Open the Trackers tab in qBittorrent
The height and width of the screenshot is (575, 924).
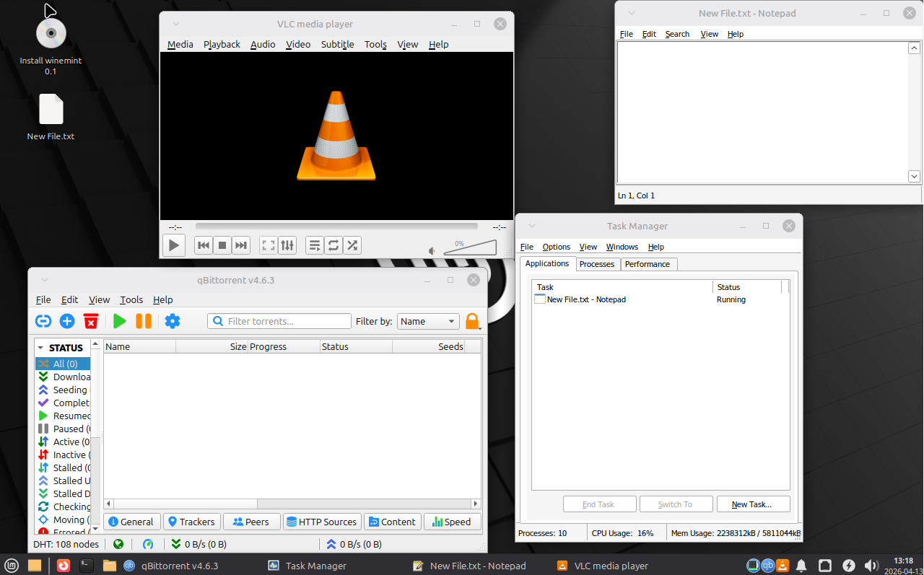coord(191,522)
